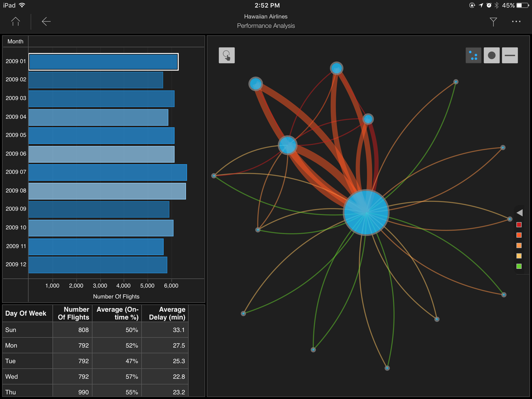Image resolution: width=532 pixels, height=399 pixels.
Task: Tap the 2:52 PM clock
Action: [267, 5]
